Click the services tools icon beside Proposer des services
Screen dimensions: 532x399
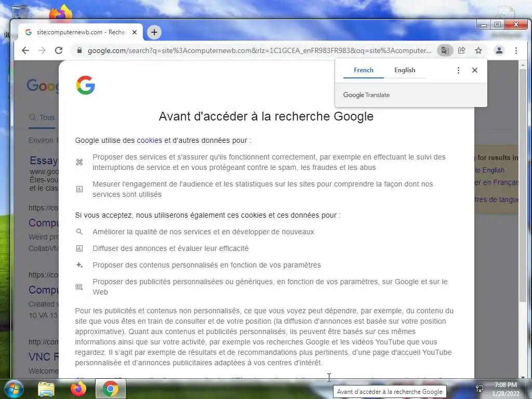[79, 162]
